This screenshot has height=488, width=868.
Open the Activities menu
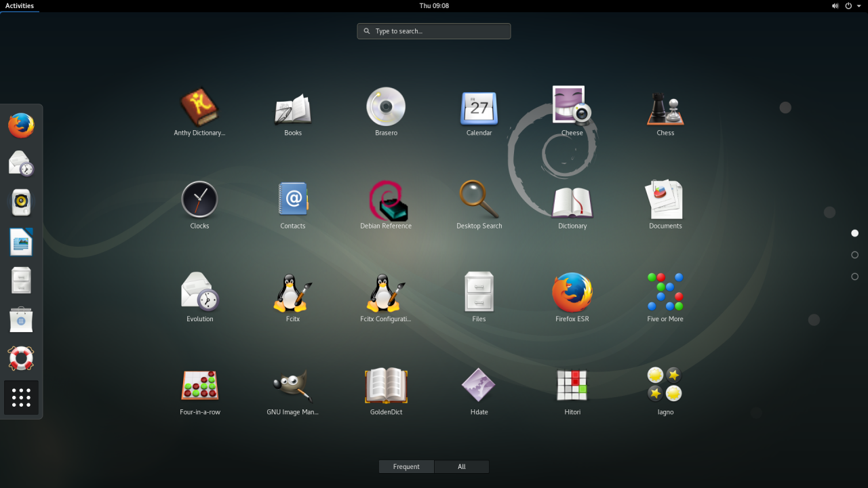pos(19,5)
